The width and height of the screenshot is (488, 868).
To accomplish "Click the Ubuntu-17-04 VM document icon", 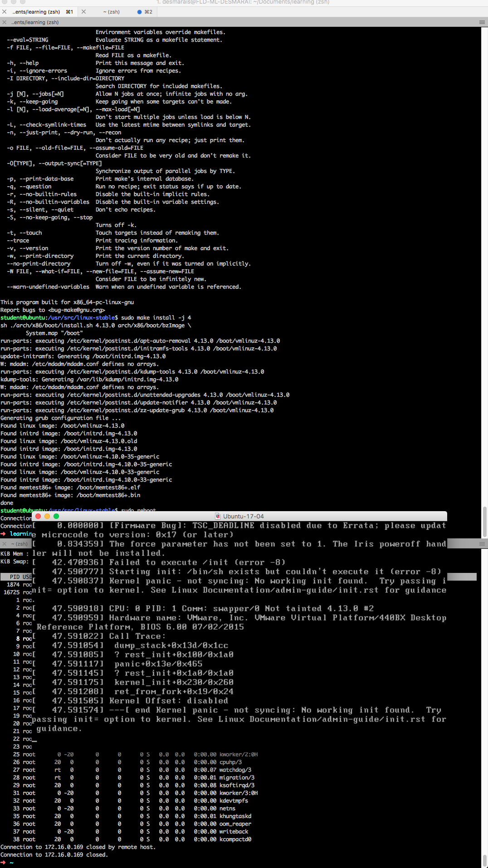I will click(x=218, y=516).
